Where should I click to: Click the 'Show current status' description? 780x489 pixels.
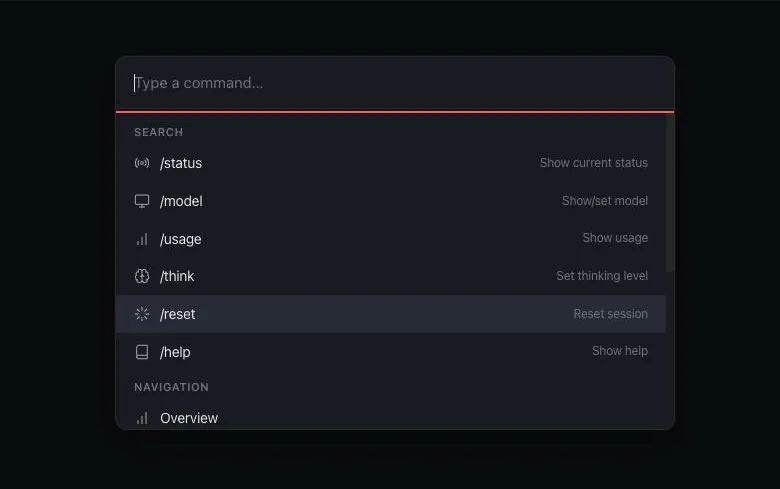[593, 163]
